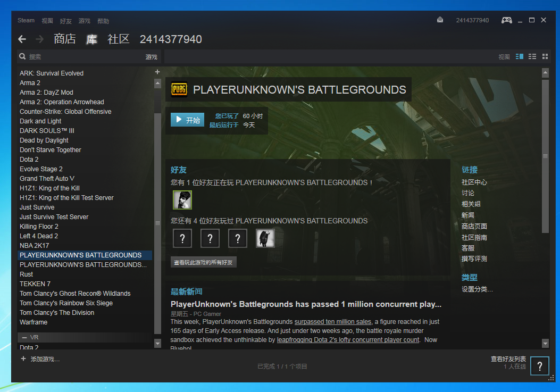
Task: Open the Steam menu
Action: click(x=26, y=20)
